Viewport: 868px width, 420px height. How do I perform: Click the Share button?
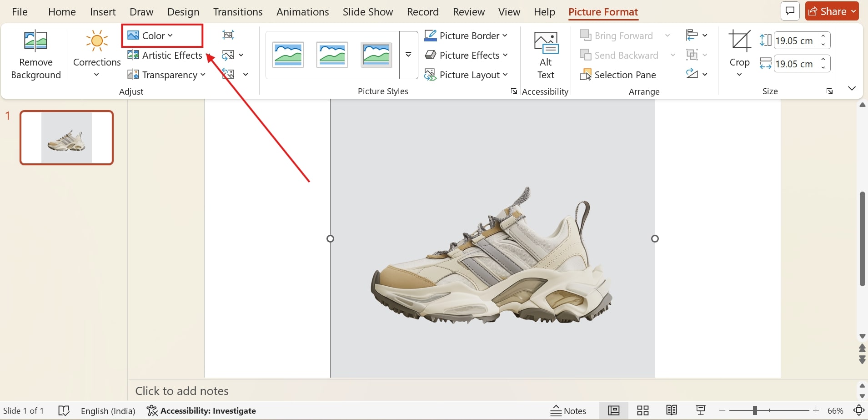click(x=832, y=11)
